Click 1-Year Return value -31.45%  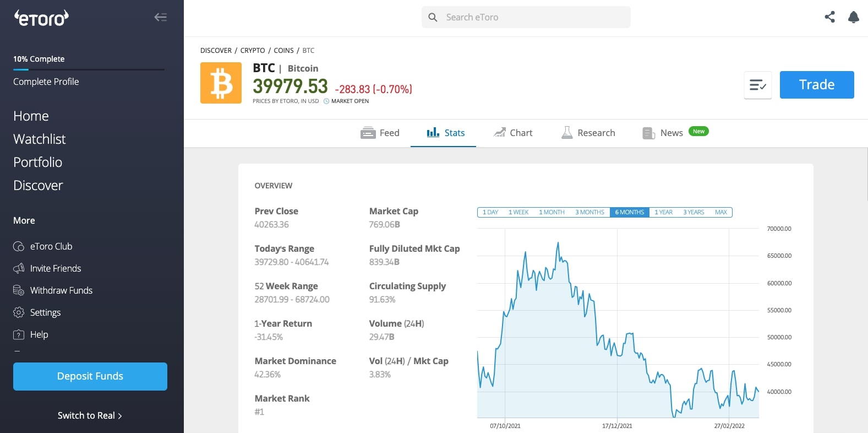tap(269, 337)
